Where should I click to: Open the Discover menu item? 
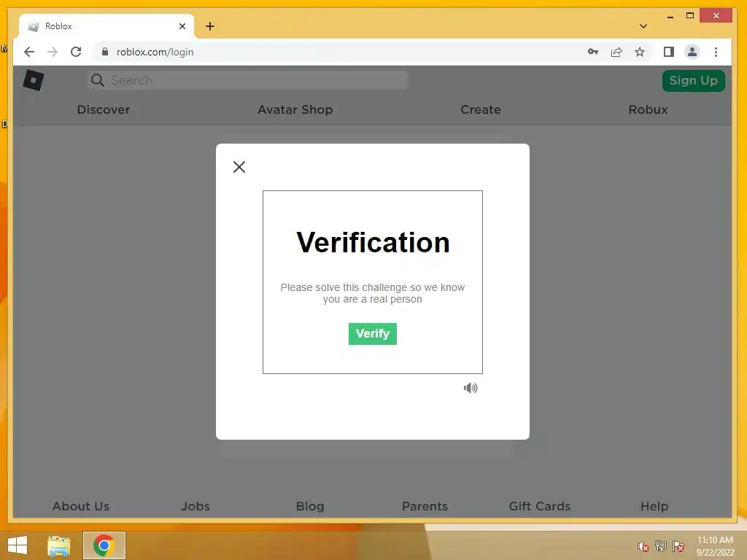(104, 109)
